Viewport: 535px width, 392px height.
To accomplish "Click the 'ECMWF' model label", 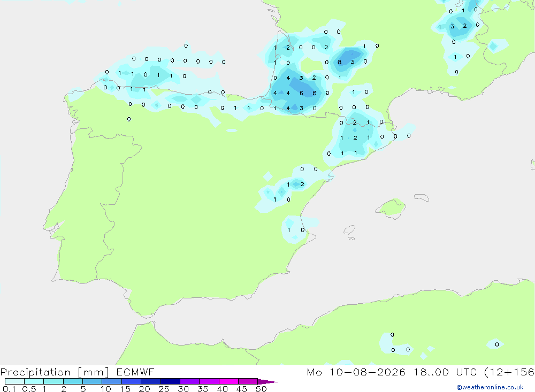I will [135, 372].
